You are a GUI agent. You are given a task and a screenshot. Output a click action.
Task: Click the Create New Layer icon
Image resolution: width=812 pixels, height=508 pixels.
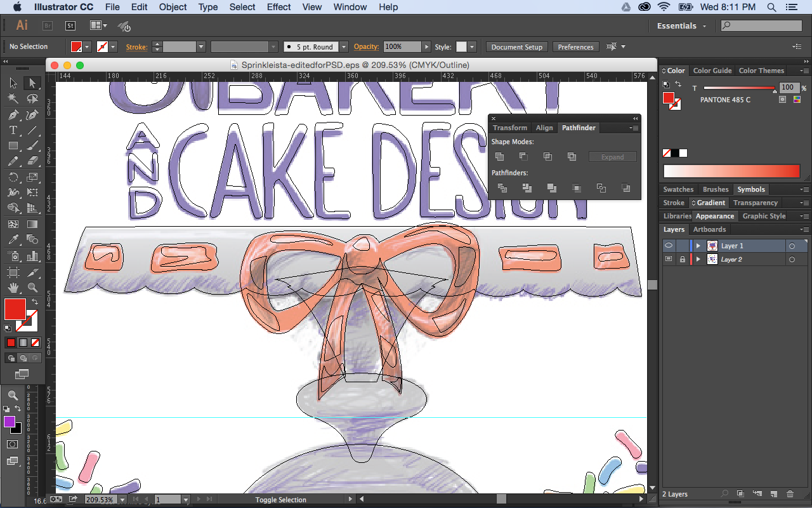pos(773,494)
